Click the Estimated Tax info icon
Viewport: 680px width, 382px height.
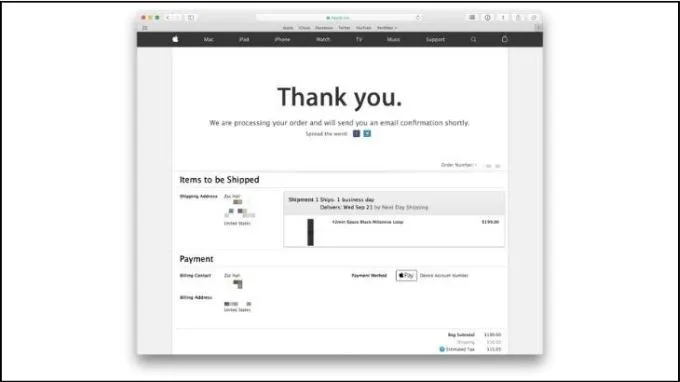(442, 349)
